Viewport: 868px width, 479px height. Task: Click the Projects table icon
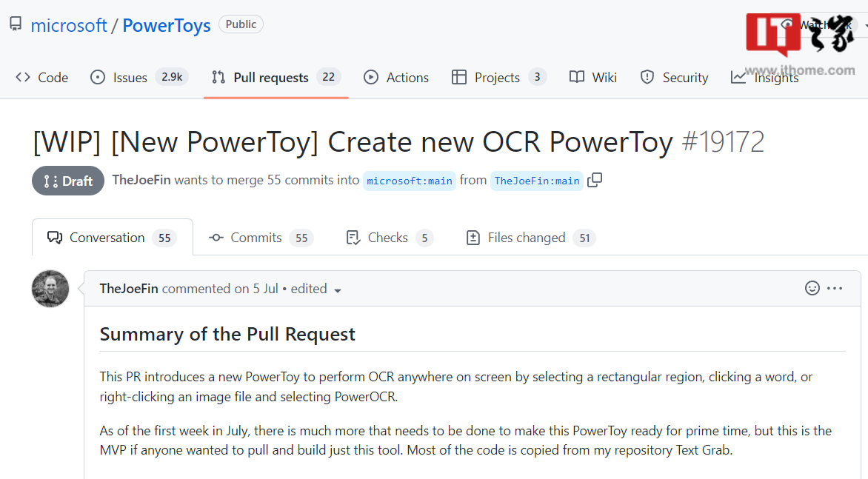coord(459,77)
